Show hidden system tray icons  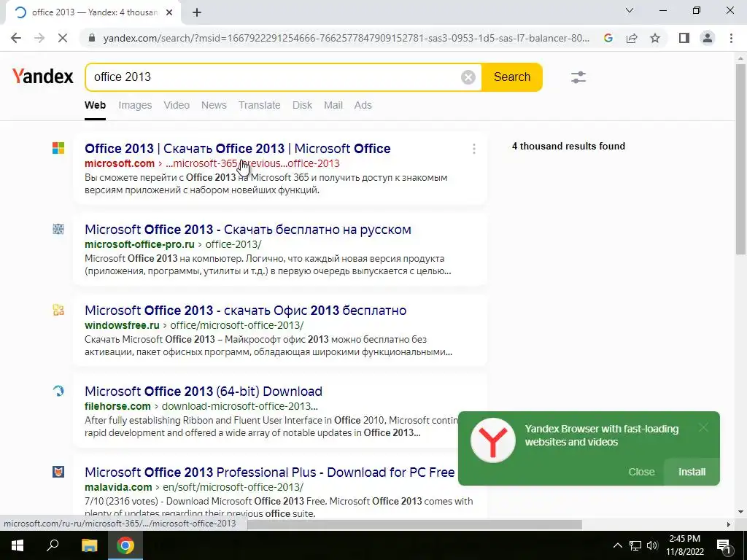(617, 545)
